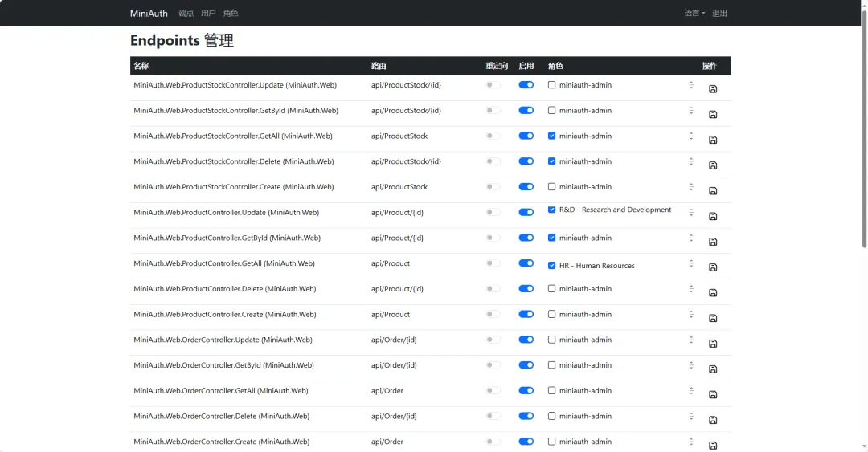Uncheck the R&D - Research and Development role
Screen dimensions: 868x452
click(x=551, y=210)
